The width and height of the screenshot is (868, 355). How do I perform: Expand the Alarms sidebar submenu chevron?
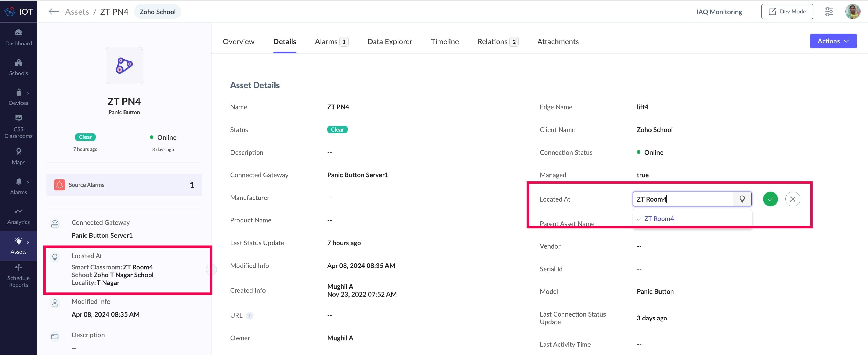28,182
